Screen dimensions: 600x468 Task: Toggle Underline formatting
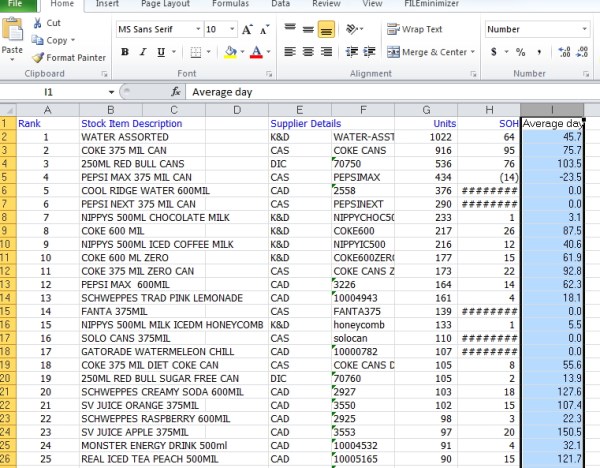tap(161, 52)
